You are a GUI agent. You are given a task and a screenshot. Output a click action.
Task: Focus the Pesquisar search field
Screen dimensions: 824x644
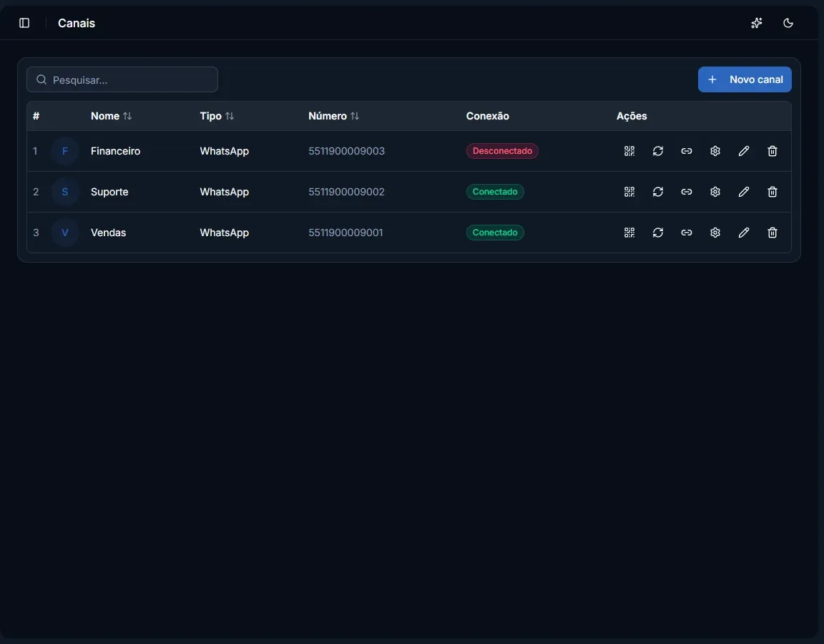(122, 79)
